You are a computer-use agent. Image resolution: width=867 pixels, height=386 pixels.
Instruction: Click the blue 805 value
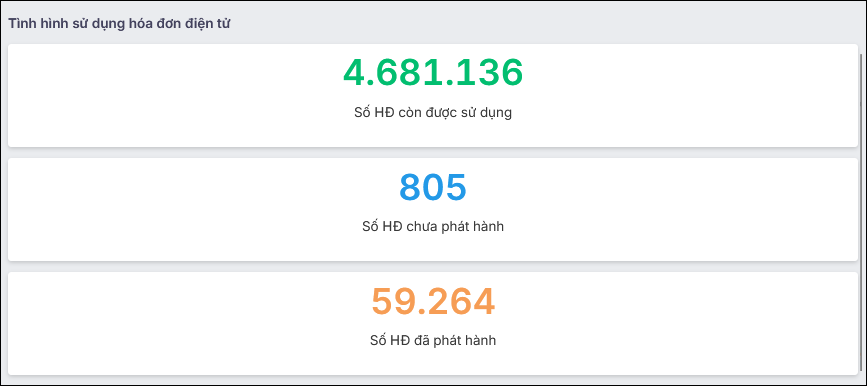(433, 187)
